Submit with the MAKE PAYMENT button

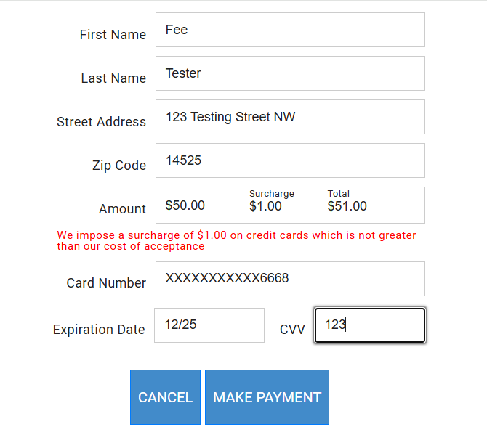(x=267, y=397)
